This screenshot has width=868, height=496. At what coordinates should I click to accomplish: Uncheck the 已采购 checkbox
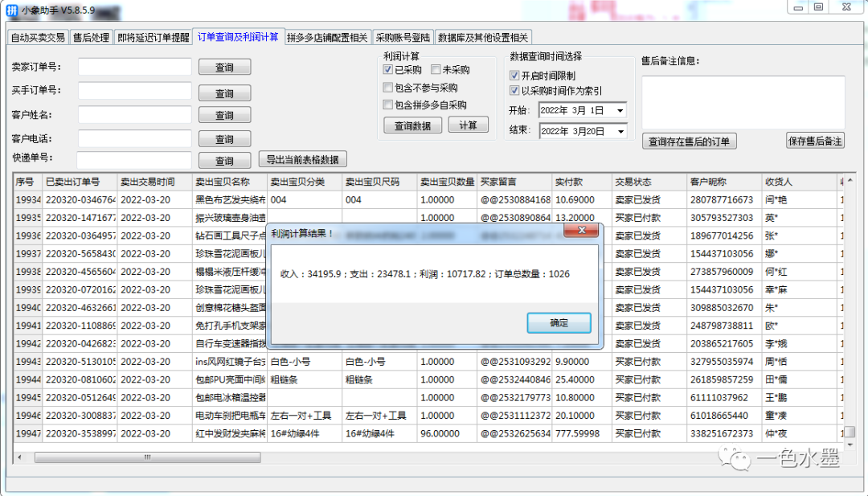click(388, 69)
